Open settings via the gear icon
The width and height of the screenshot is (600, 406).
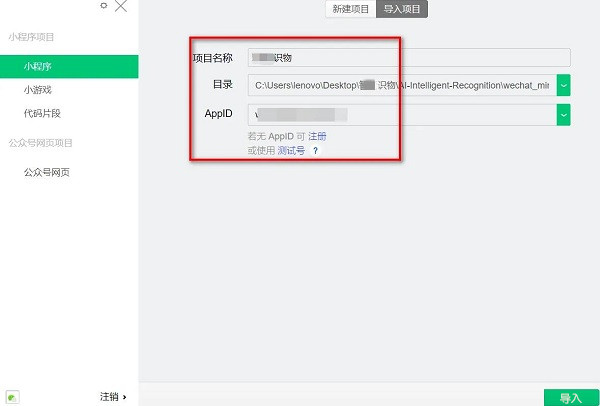pos(104,5)
